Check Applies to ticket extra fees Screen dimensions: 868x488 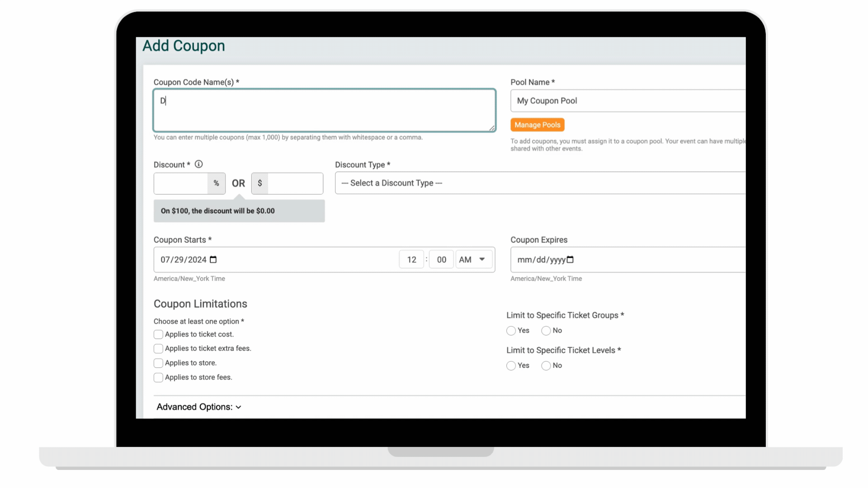pyautogui.click(x=158, y=349)
